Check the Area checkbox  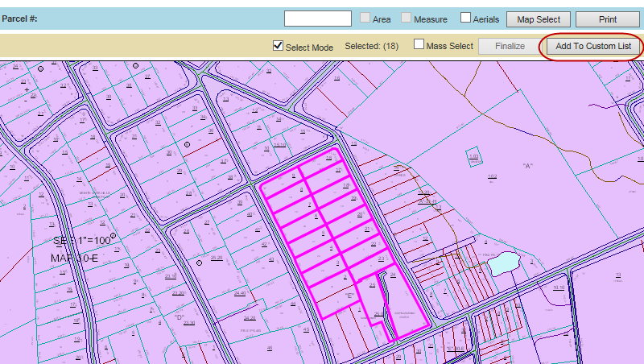(365, 18)
